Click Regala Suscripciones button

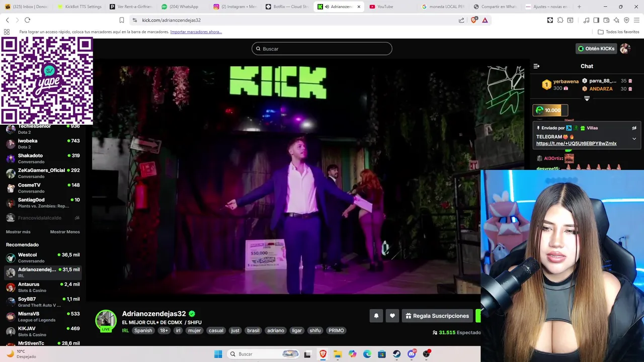click(x=437, y=316)
